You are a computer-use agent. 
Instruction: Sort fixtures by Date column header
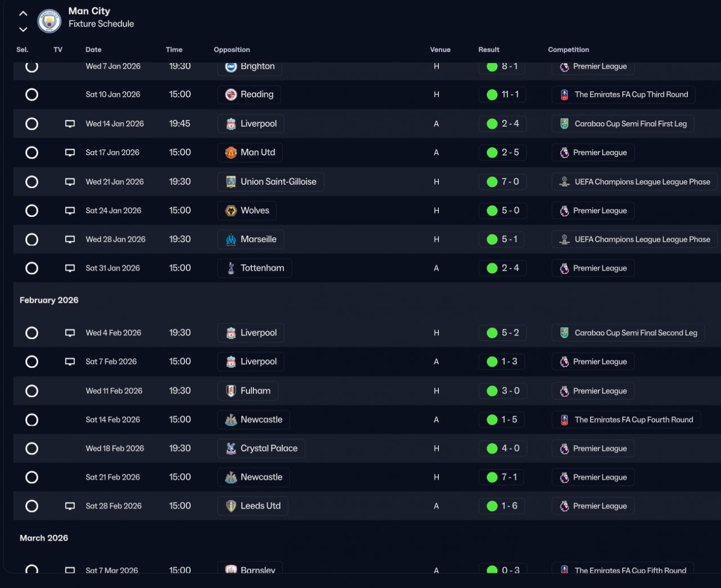(x=94, y=50)
